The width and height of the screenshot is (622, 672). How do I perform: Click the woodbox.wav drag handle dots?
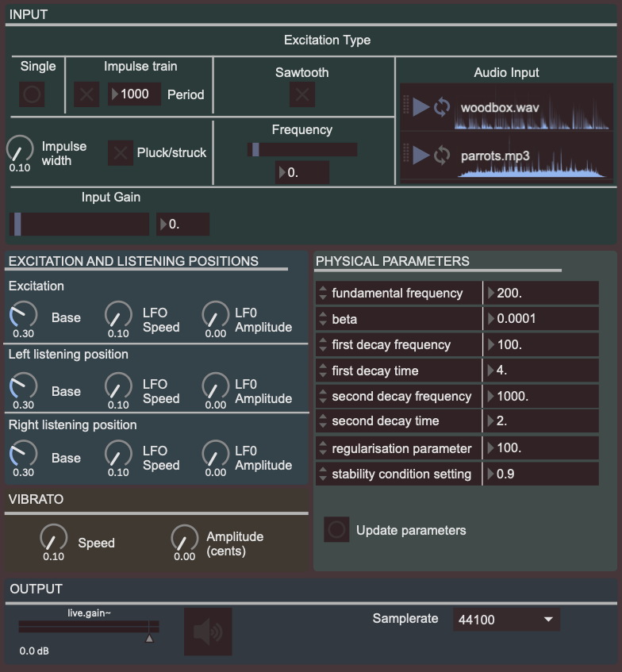click(x=406, y=105)
